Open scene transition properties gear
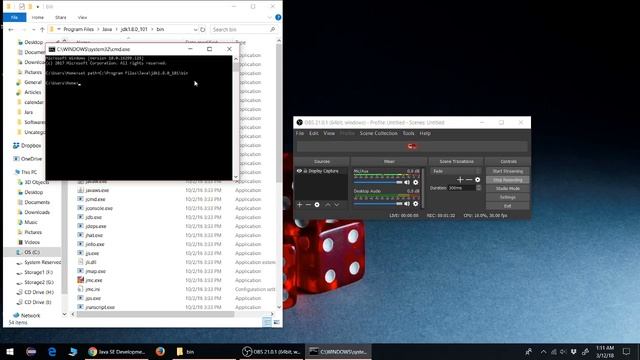The height and width of the screenshot is (360, 640). pos(478,180)
